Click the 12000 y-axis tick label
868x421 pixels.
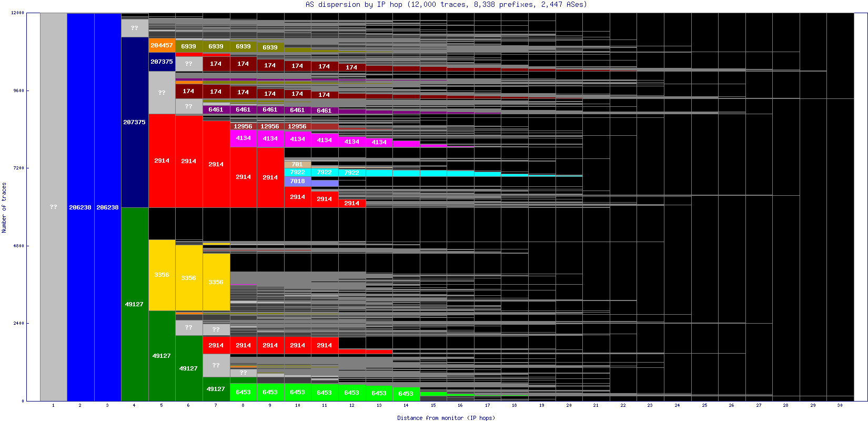17,13
